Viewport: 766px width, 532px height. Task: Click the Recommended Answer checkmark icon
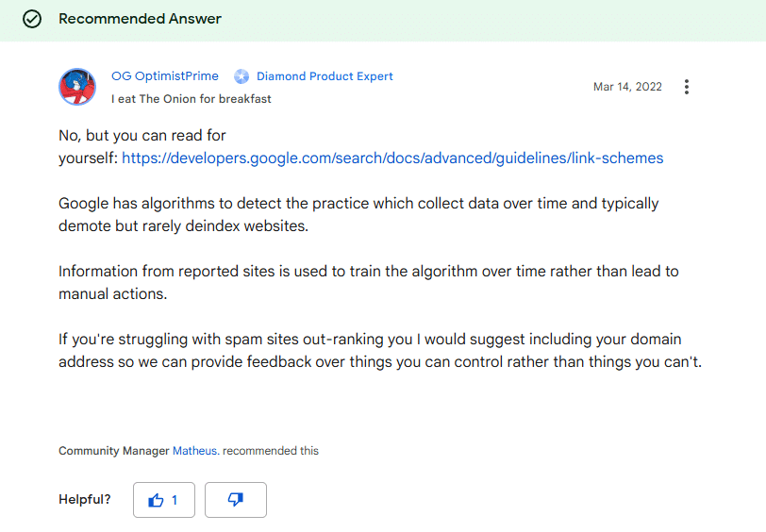point(32,20)
